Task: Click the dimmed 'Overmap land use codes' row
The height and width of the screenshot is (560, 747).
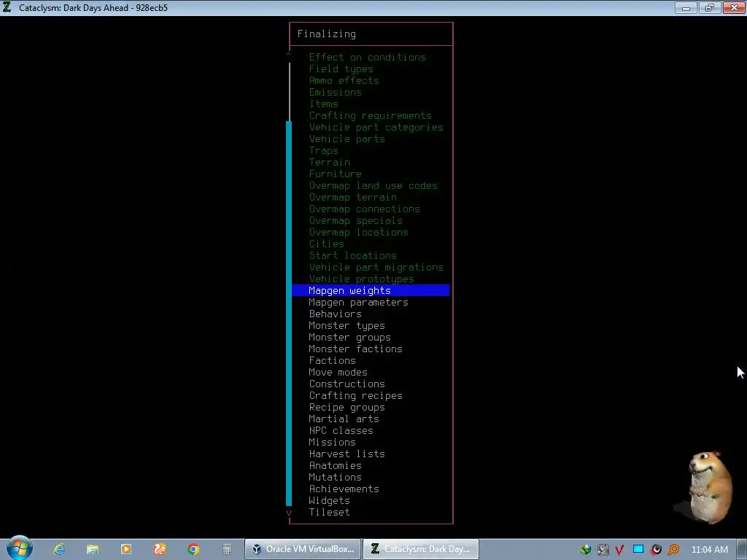Action: pos(373,186)
